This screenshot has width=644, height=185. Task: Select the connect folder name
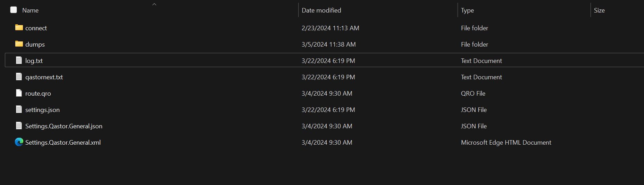coord(36,28)
